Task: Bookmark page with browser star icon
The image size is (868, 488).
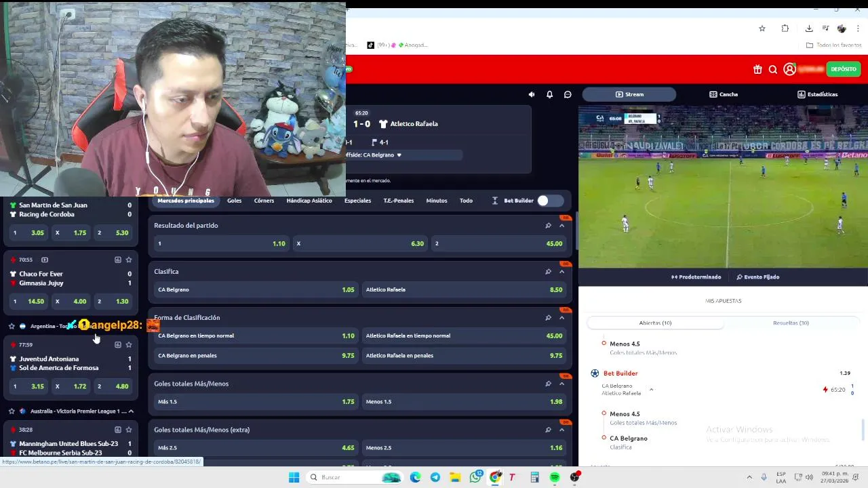Action: (x=762, y=28)
